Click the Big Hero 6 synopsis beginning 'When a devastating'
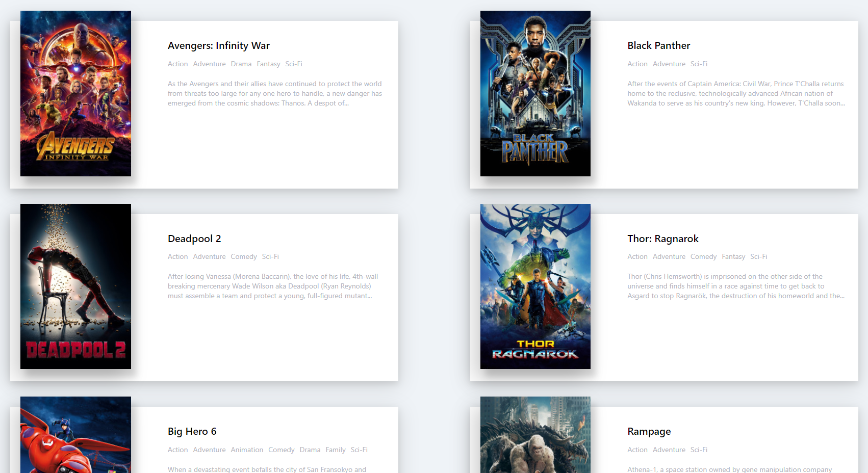 [x=267, y=469]
